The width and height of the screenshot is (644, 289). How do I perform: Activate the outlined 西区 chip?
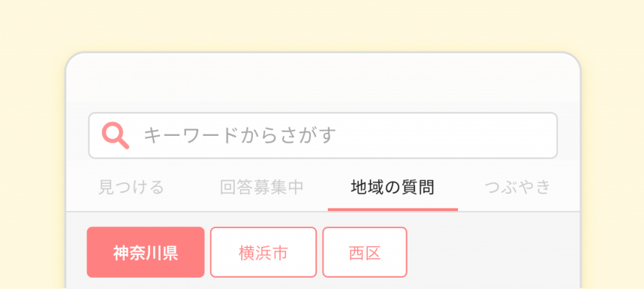click(365, 252)
